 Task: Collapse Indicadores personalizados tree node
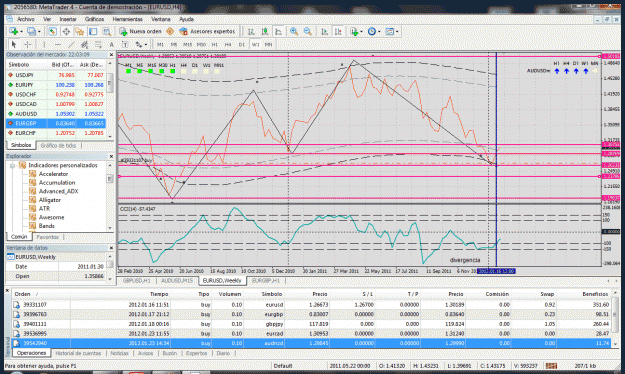(x=12, y=165)
